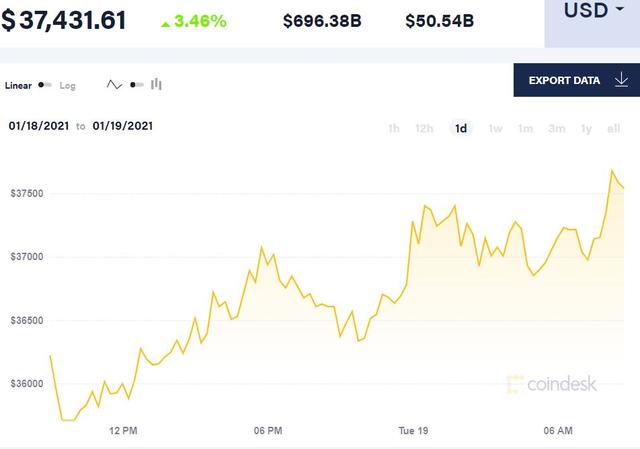Show the all-time price range

(x=614, y=128)
